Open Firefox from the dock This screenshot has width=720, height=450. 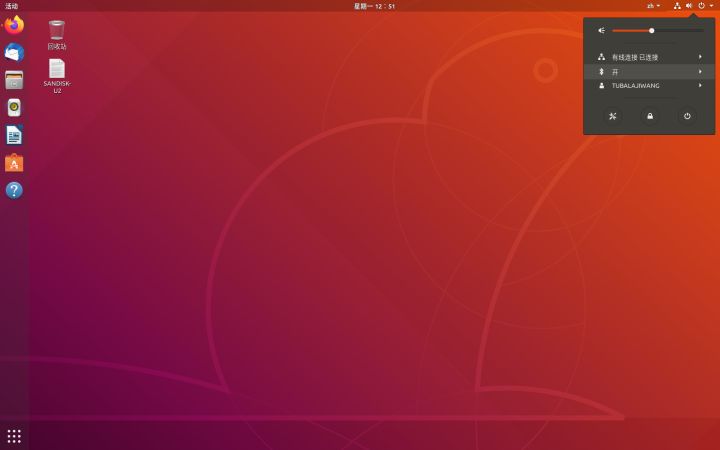pos(14,25)
